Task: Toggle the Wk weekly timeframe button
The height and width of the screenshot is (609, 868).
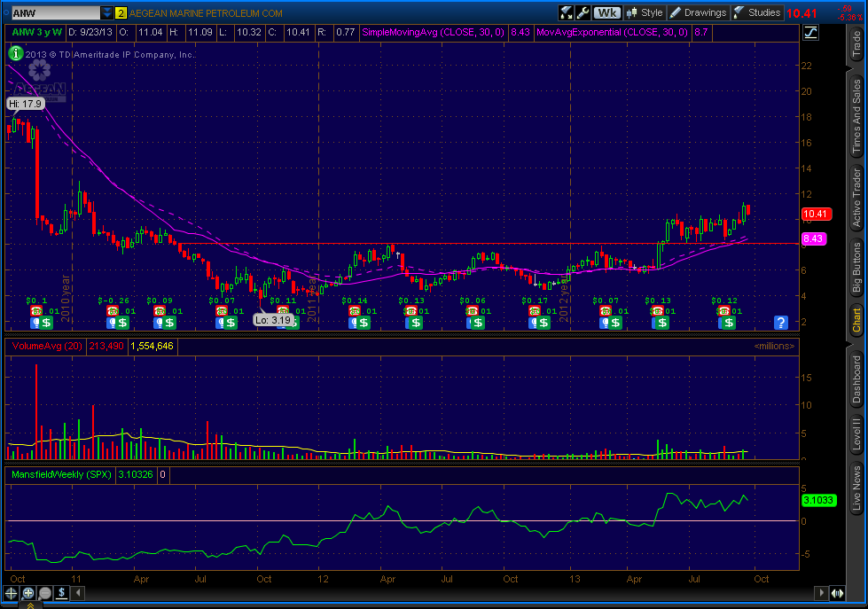Action: (x=607, y=12)
